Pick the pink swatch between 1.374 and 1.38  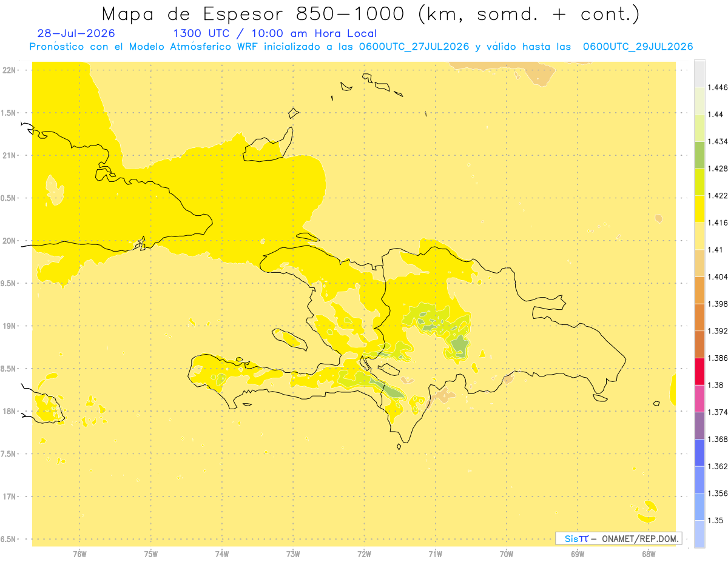click(x=699, y=398)
